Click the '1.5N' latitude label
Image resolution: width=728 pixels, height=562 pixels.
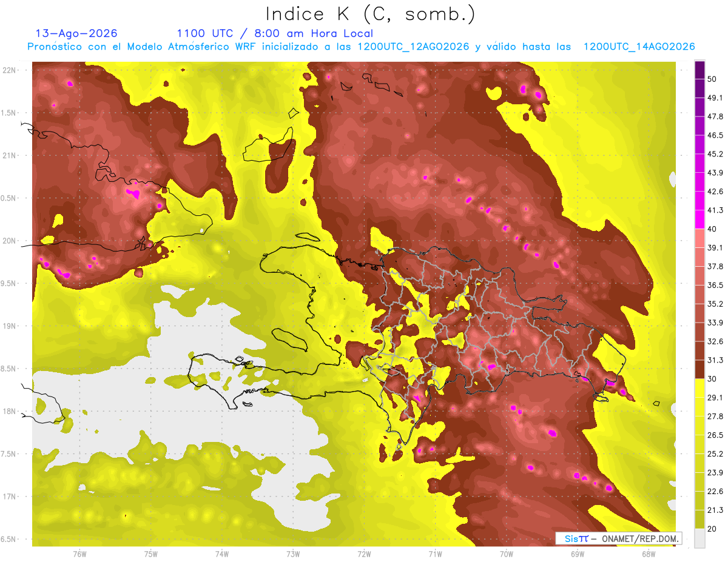coord(8,113)
